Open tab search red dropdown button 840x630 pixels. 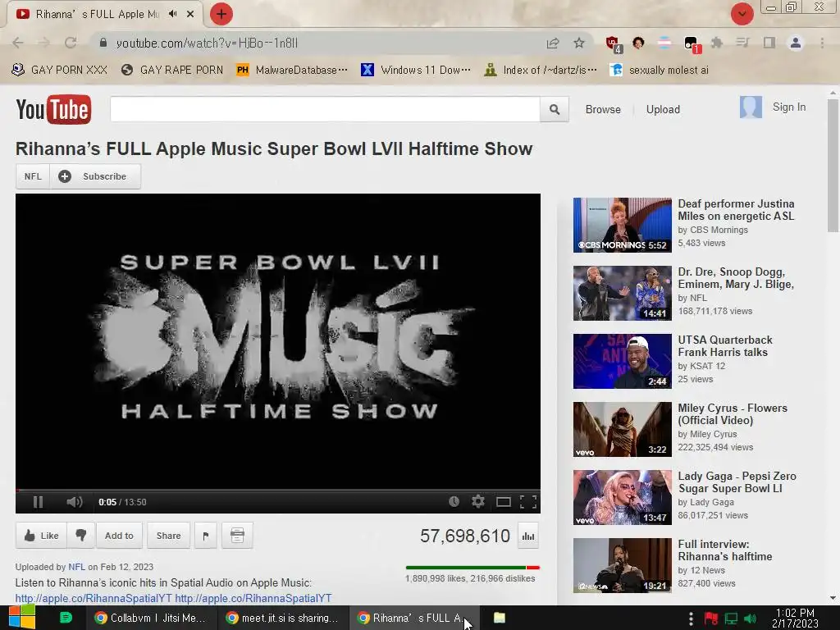[x=742, y=14]
